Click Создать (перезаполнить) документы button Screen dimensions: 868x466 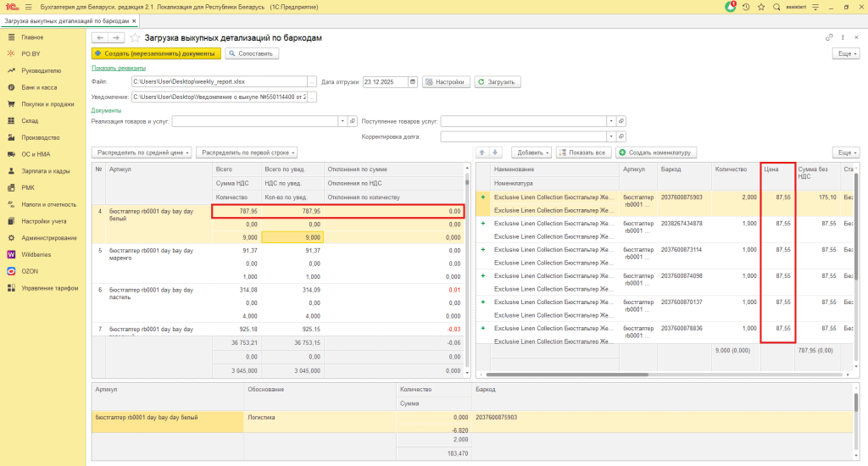(x=156, y=53)
